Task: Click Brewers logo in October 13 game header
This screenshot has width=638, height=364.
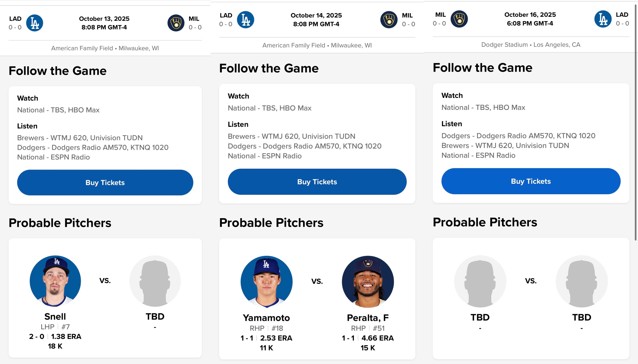Action: tap(176, 23)
